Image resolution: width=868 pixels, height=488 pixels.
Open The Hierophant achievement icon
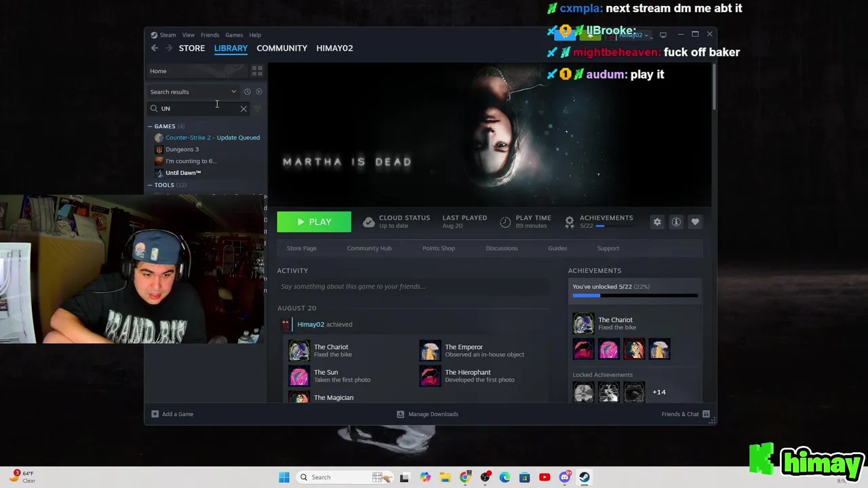[430, 375]
